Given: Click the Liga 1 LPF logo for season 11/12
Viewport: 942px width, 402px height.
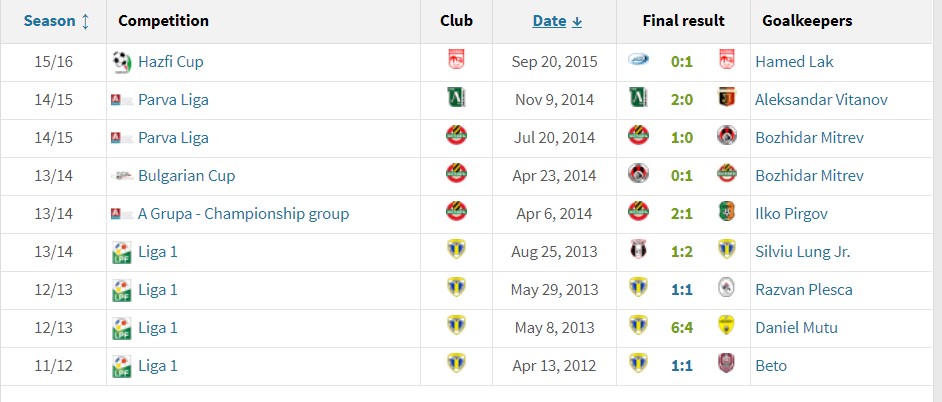Looking at the screenshot, I should pyautogui.click(x=122, y=366).
